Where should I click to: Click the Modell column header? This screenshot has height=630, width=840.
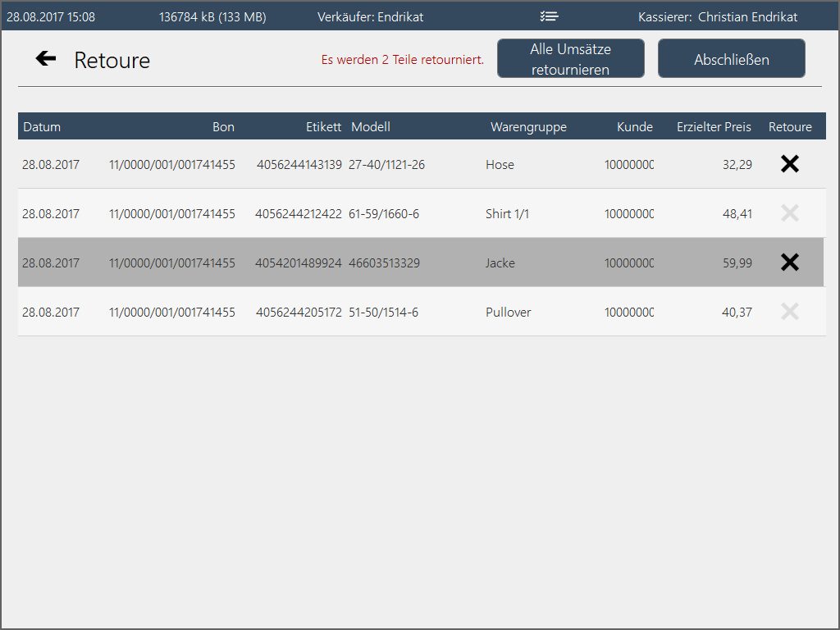pyautogui.click(x=371, y=127)
